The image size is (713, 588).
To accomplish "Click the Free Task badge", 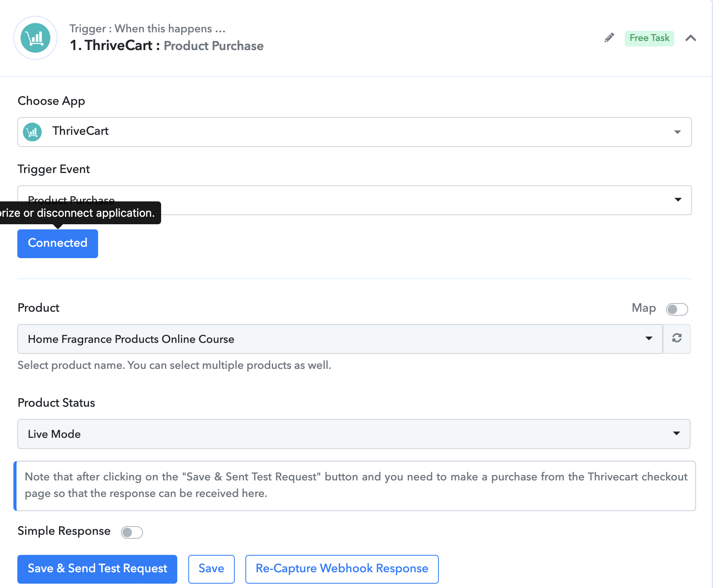I will 649,38.
